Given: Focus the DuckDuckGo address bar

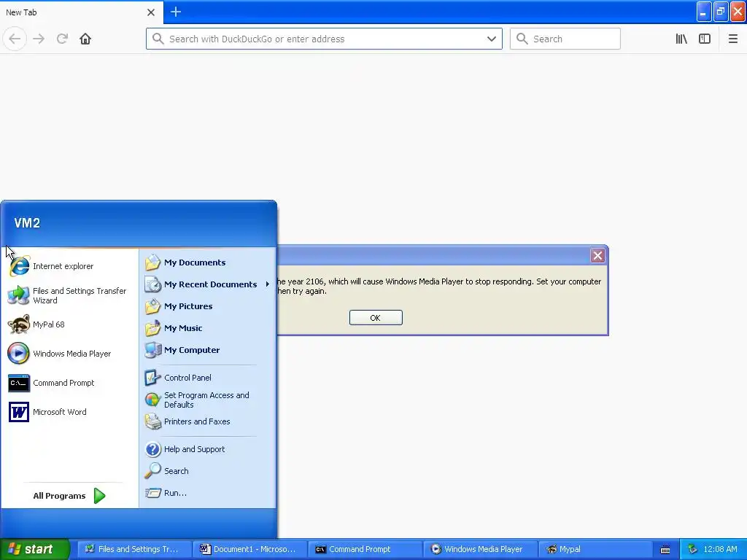Looking at the screenshot, I should pos(324,39).
